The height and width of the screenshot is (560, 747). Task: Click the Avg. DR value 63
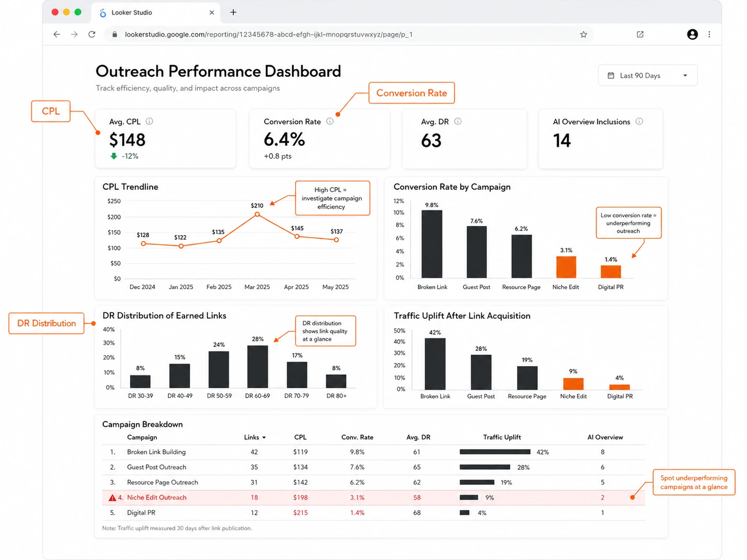[431, 141]
